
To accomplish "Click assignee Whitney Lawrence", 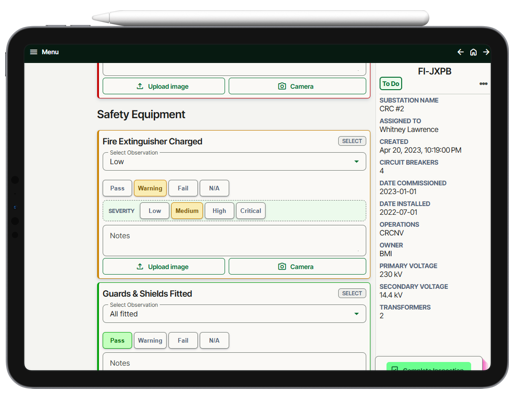I will pyautogui.click(x=409, y=130).
